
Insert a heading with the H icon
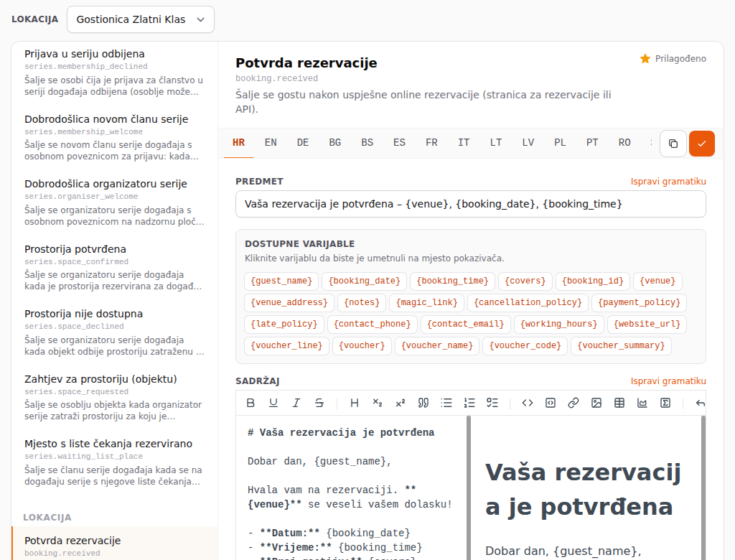pos(355,403)
